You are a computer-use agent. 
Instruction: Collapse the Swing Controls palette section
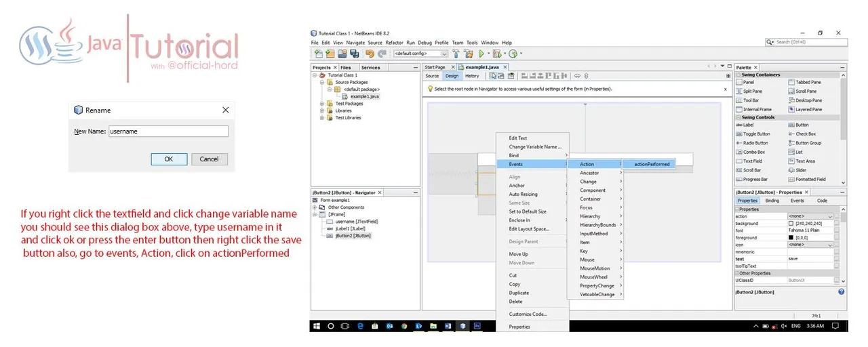pyautogui.click(x=738, y=117)
